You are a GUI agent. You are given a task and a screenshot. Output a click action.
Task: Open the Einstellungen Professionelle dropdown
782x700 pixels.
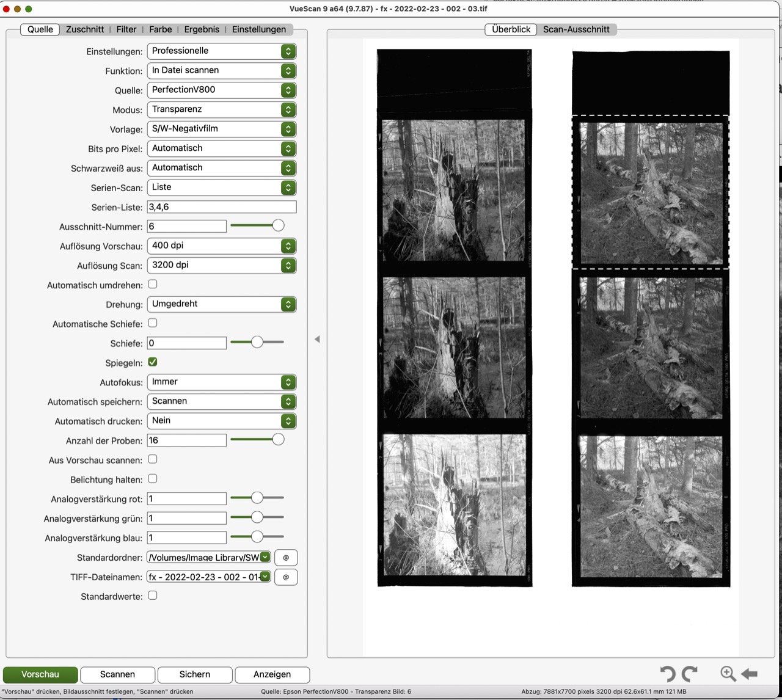point(222,51)
